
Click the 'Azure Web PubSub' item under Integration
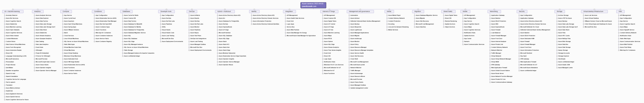293,30
